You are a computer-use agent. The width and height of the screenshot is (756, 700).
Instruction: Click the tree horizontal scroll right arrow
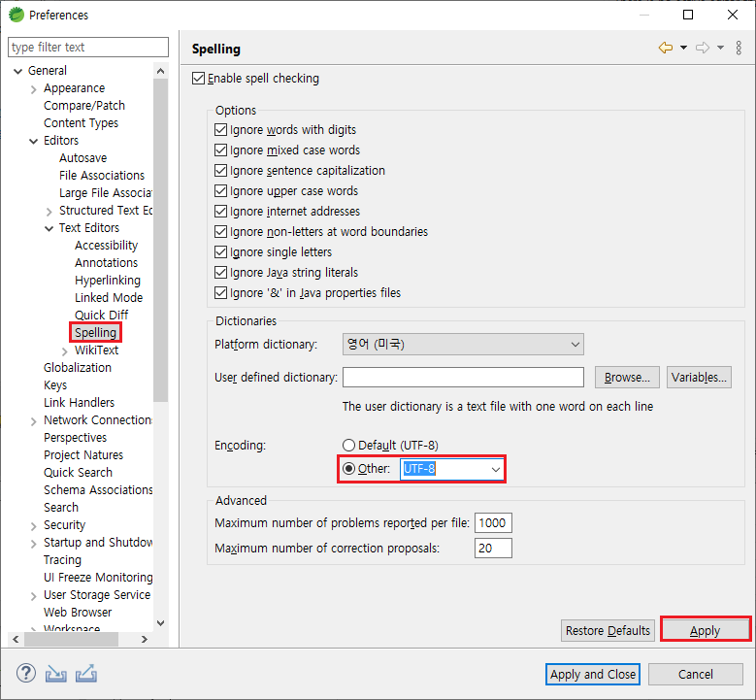pos(145,639)
